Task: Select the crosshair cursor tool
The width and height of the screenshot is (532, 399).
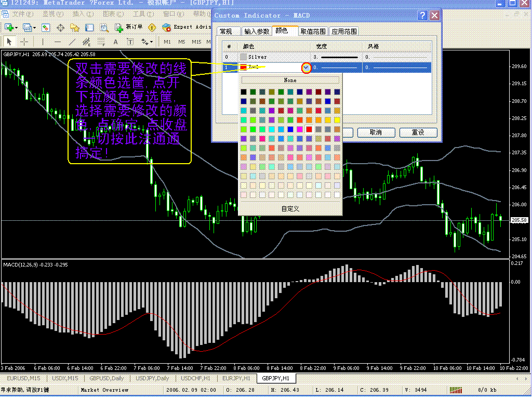Action: [x=24, y=42]
